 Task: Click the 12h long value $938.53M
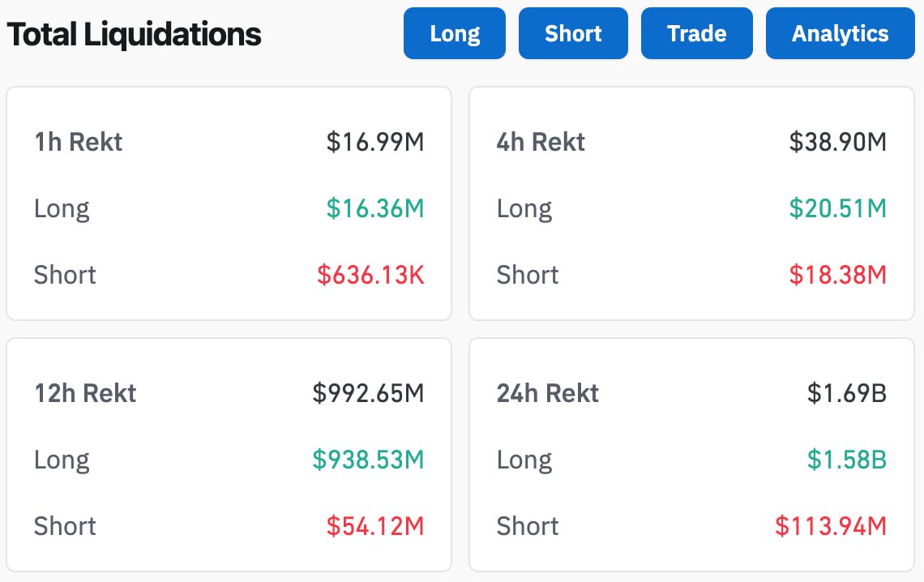pyautogui.click(x=369, y=460)
